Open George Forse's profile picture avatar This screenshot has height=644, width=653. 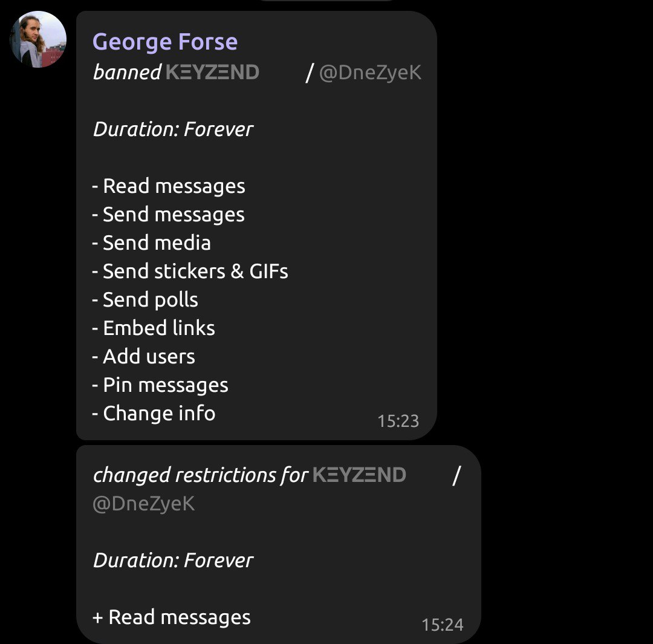[x=38, y=39]
